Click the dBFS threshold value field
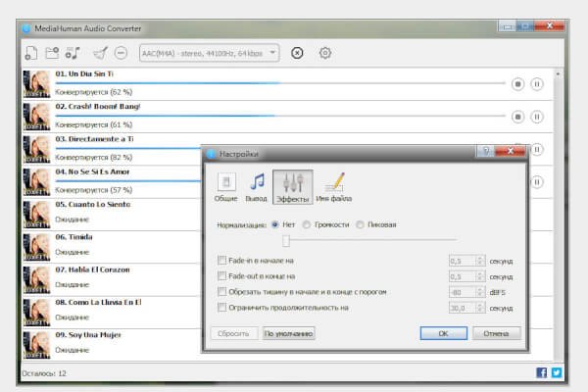Screen dimensions: 588x392 [x=463, y=292]
